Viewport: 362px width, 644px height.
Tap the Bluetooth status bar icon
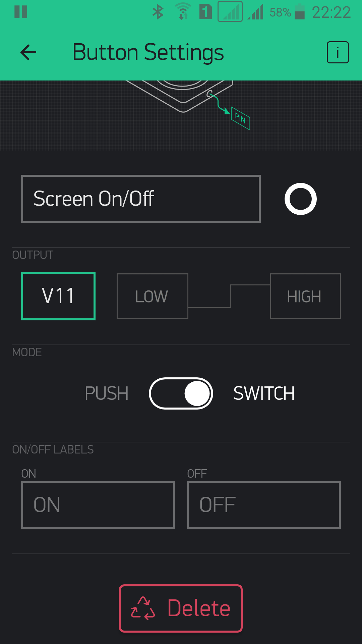pos(158,12)
